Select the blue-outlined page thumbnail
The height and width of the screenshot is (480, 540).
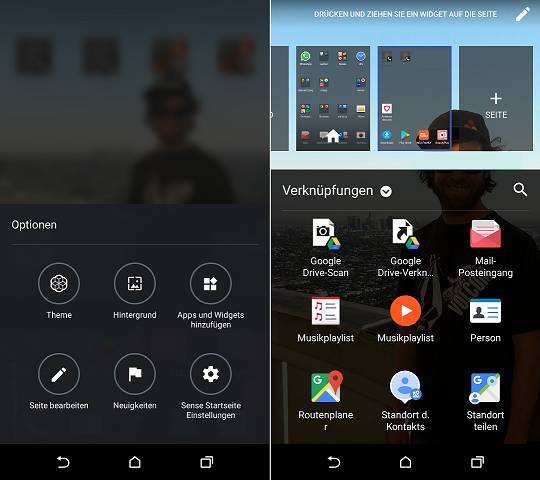coord(415,98)
